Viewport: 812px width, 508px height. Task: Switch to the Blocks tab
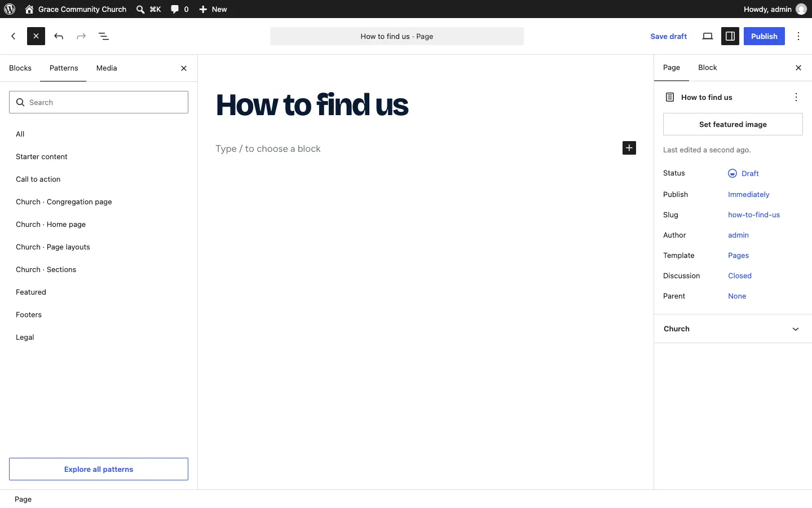coord(20,68)
